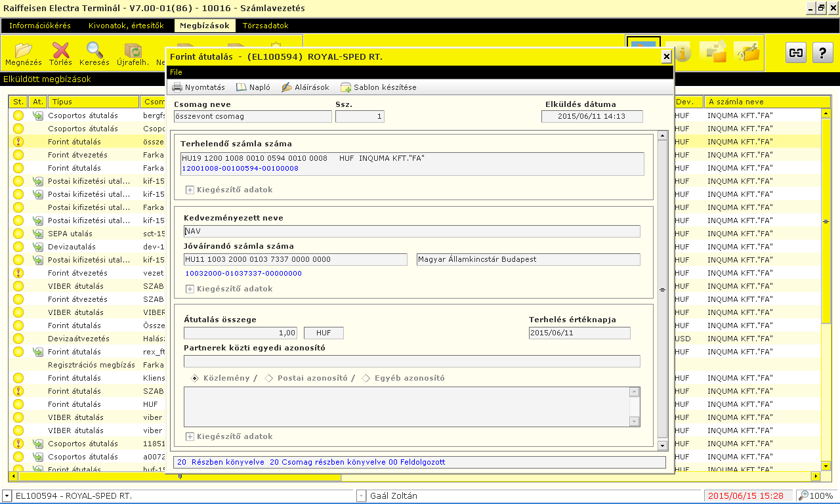This screenshot has height=504, width=840.
Task: Click the Átutalás összege field showing 1,00
Action: [240, 333]
